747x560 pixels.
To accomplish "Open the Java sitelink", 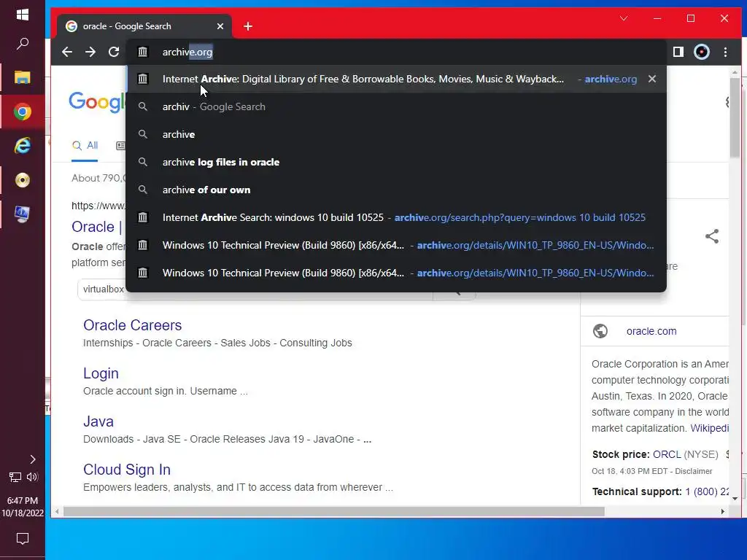I will pyautogui.click(x=98, y=421).
